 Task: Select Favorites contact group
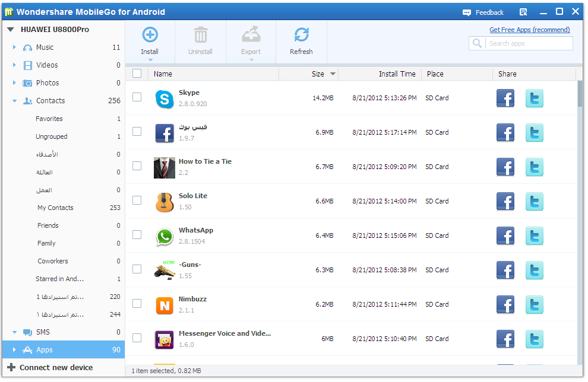[x=49, y=119]
